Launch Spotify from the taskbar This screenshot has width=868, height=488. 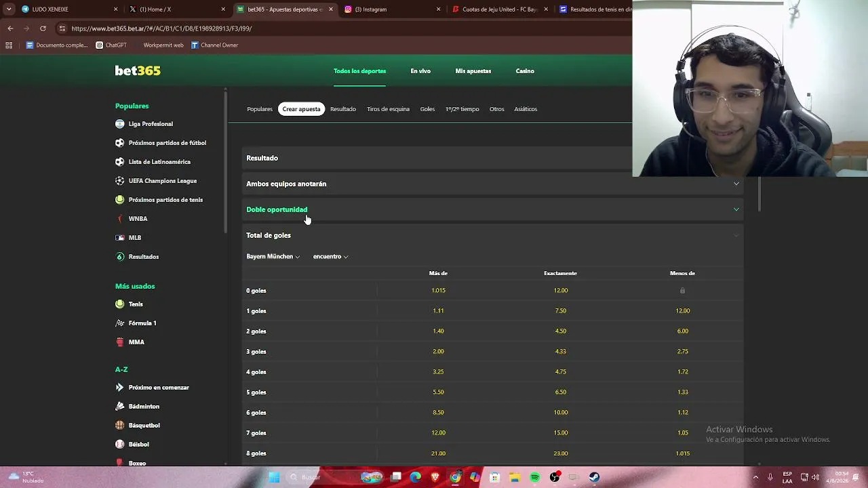(x=534, y=477)
